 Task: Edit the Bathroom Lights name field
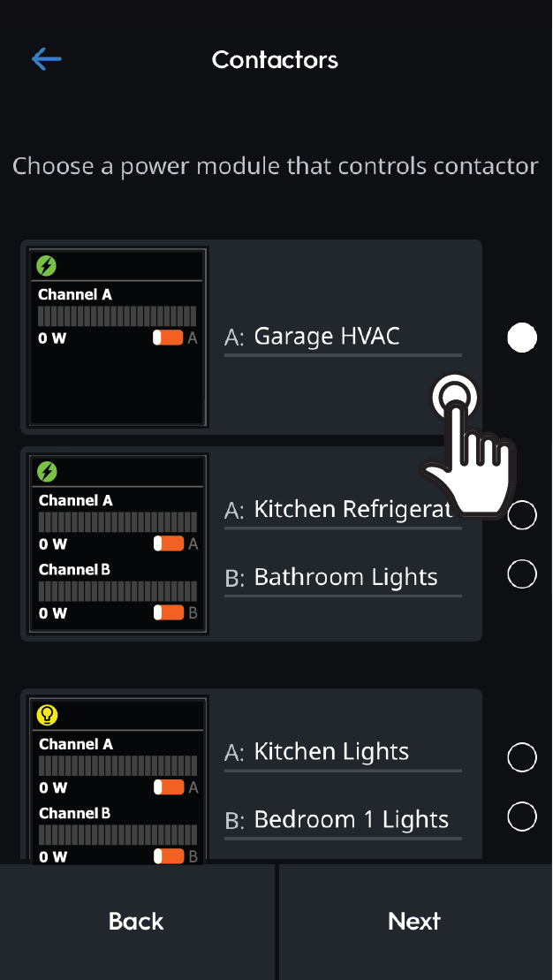coord(343,578)
